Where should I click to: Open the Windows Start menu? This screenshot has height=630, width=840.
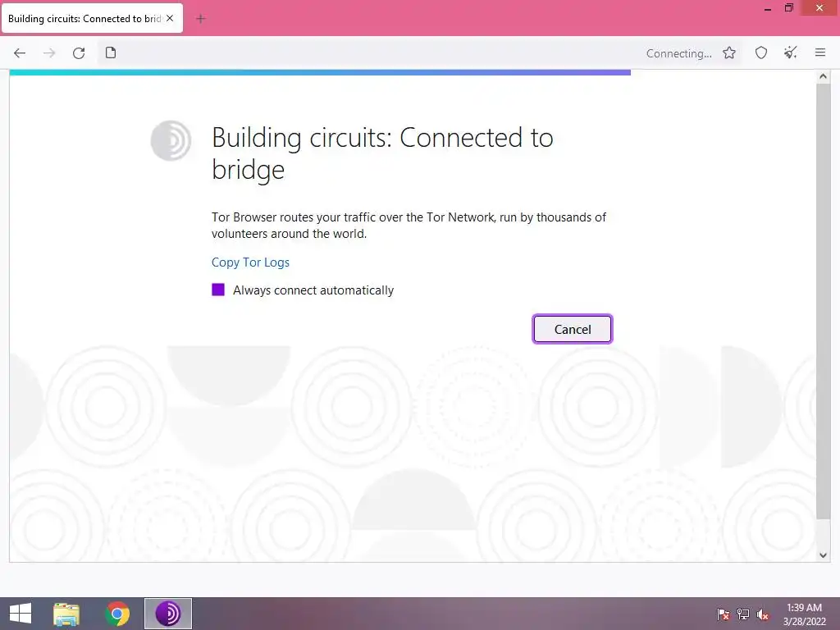21,614
